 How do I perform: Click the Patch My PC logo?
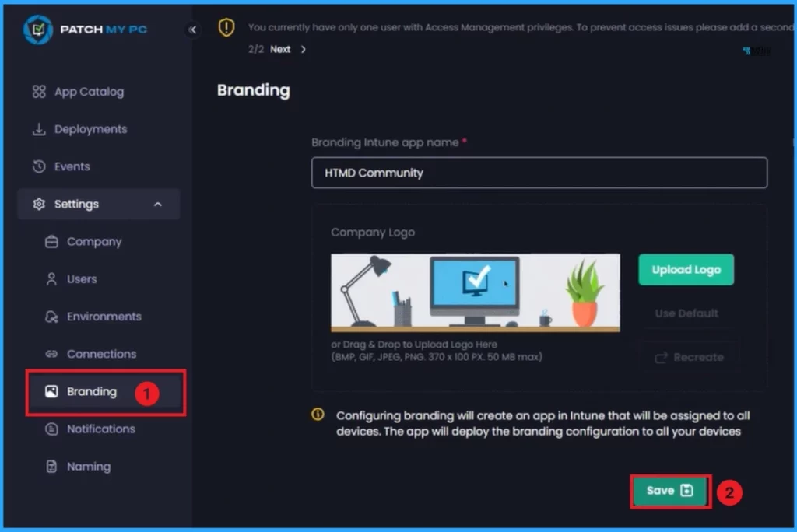85,30
